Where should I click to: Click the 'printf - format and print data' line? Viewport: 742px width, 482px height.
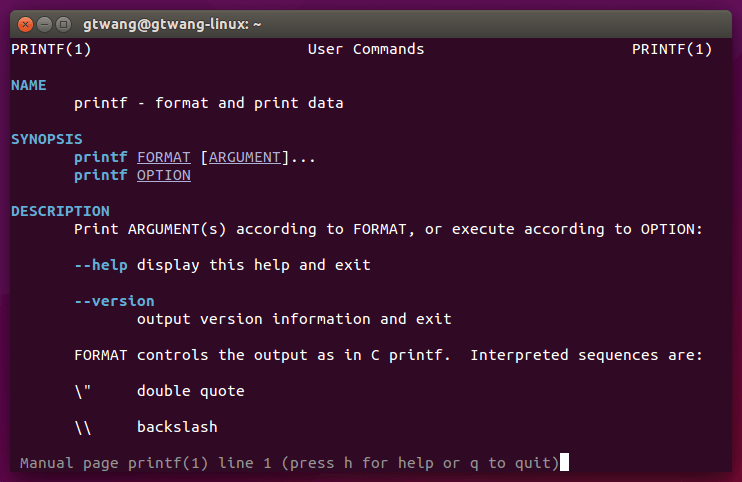click(209, 103)
